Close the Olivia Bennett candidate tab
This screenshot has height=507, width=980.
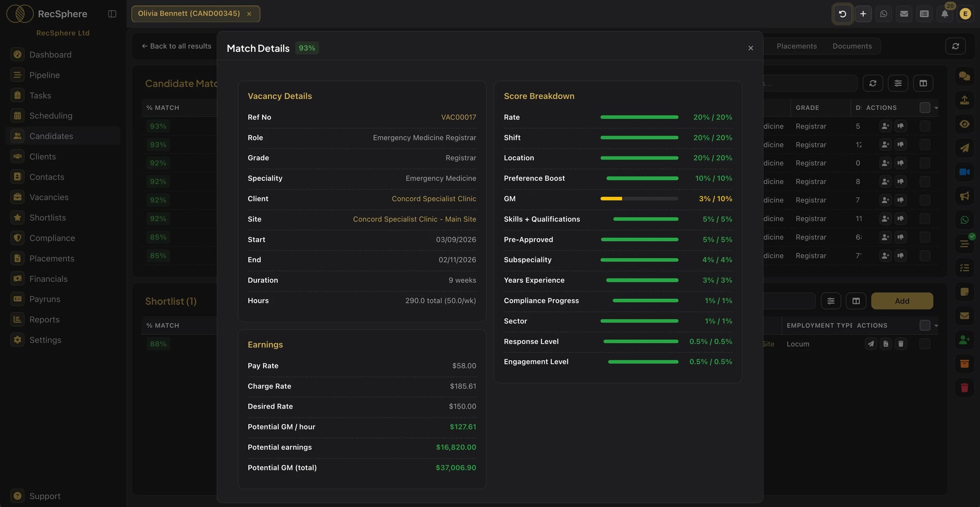[x=249, y=14]
